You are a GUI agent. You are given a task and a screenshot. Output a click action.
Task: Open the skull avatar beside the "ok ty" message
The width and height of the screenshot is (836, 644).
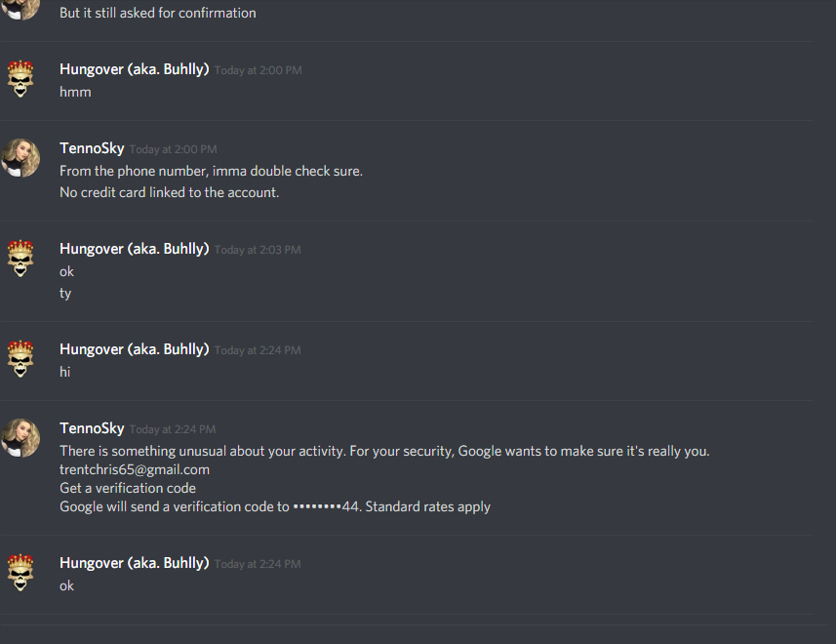pos(20,258)
